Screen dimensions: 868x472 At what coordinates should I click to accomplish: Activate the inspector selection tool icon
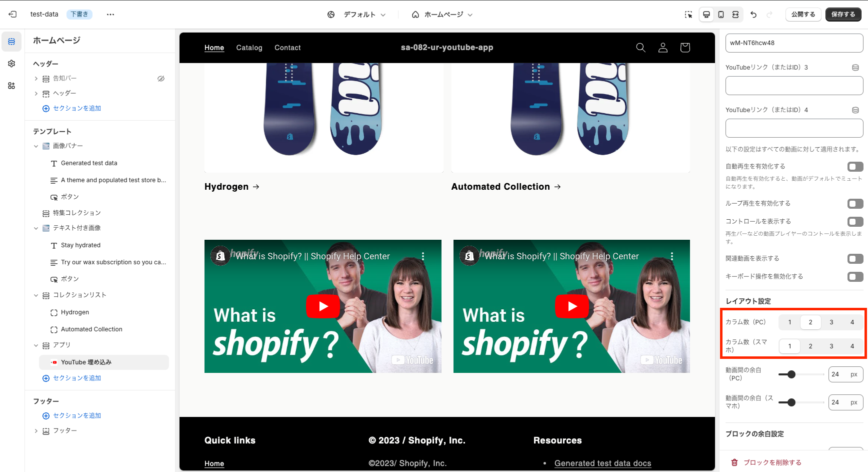[x=688, y=15]
